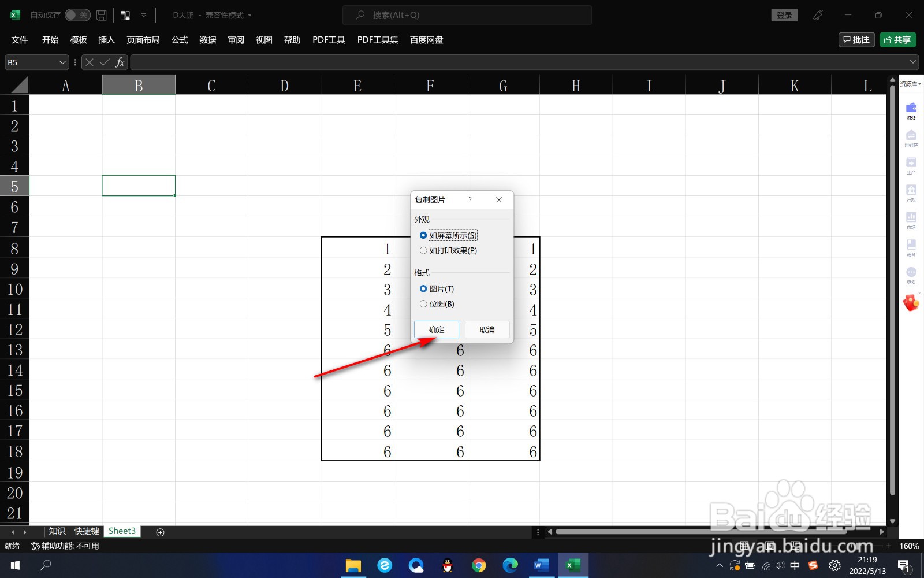
Task: Open the 公式 ribbon tab
Action: [180, 40]
